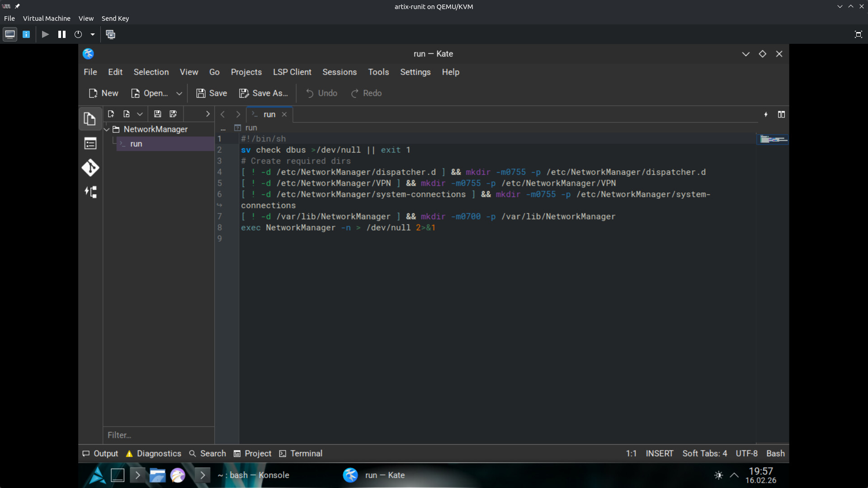
Task: Open the symbol outline sidebar icon
Action: pyautogui.click(x=90, y=192)
